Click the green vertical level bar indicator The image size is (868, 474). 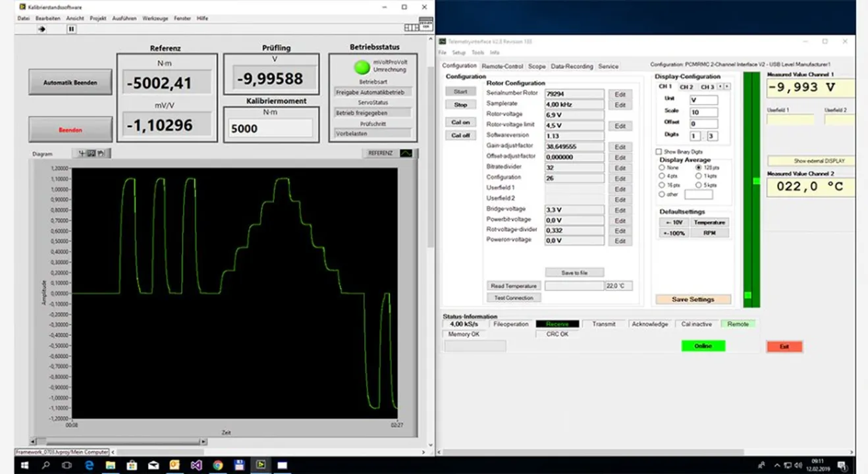click(x=751, y=190)
